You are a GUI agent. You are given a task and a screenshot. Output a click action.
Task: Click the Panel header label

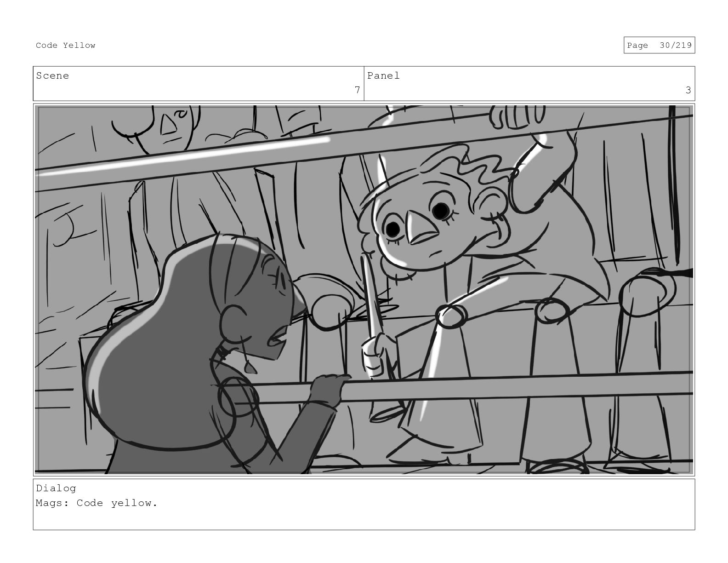point(383,75)
